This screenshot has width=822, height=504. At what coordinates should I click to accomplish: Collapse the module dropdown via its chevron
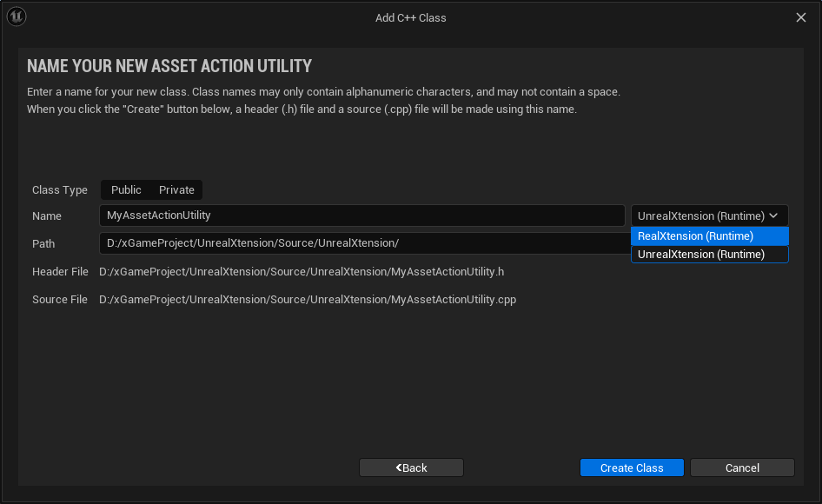click(773, 216)
